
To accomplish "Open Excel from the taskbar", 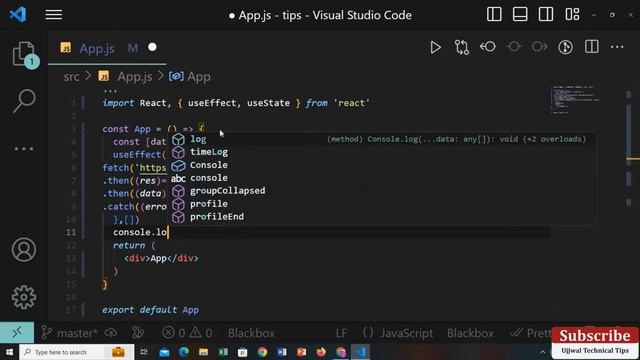I will pyautogui.click(x=223, y=352).
